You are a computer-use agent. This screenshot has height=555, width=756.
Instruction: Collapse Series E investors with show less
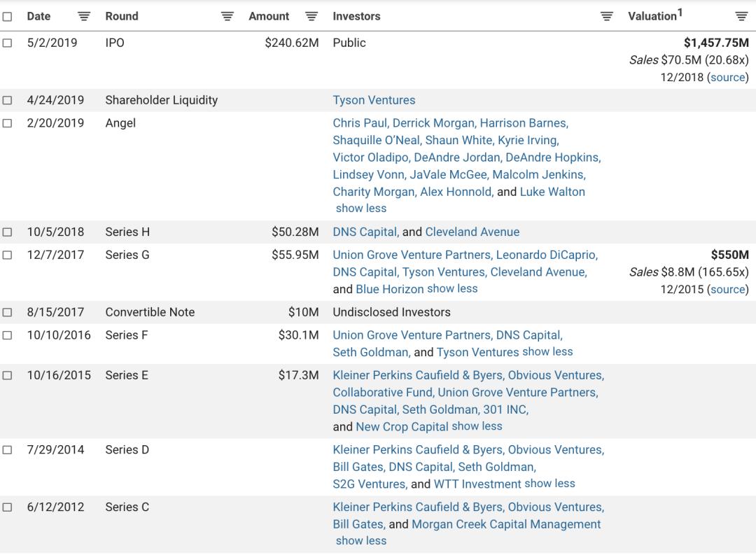point(477,426)
